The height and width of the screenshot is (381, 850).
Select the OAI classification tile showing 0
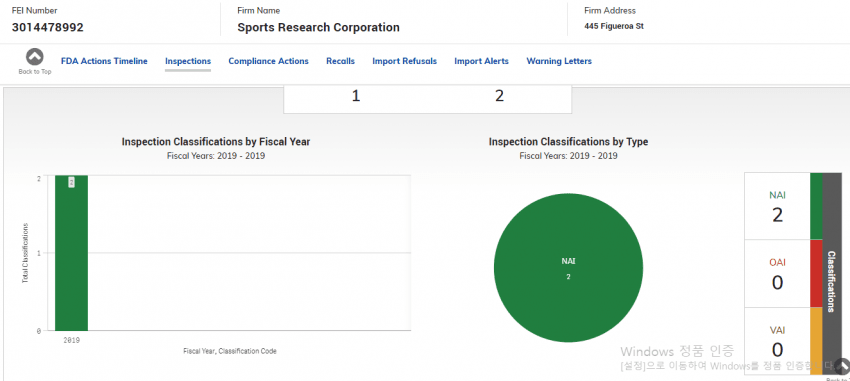point(777,274)
